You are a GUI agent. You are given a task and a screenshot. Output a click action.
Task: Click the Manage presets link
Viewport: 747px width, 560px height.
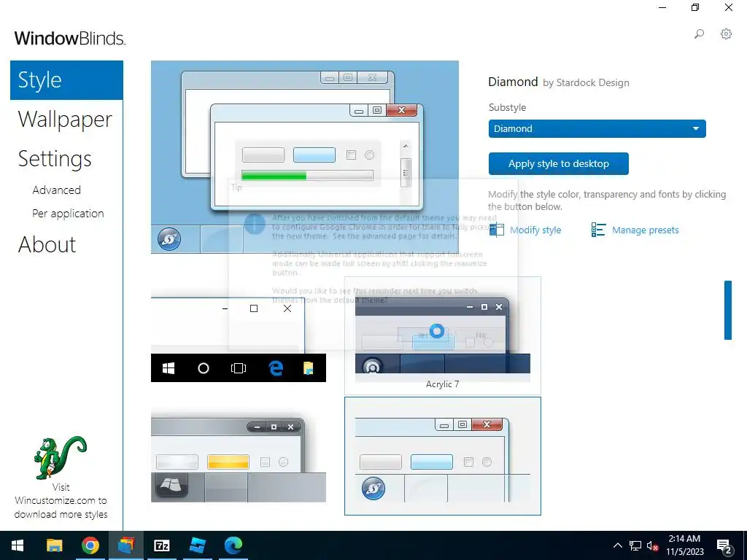tap(645, 230)
